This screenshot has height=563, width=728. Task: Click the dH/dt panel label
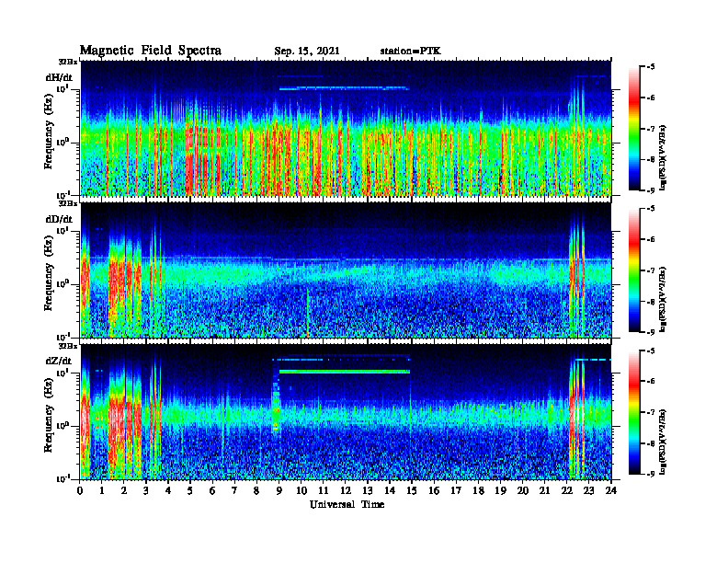[x=59, y=77]
